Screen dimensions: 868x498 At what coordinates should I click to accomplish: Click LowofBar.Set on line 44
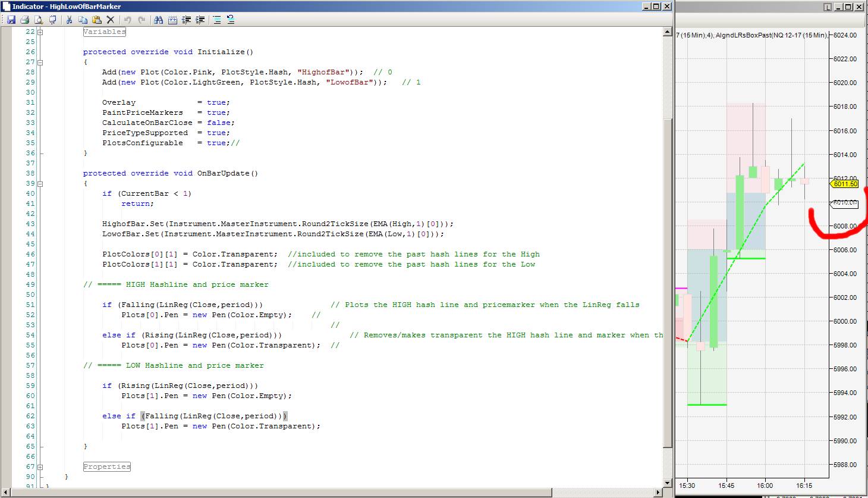pos(131,234)
